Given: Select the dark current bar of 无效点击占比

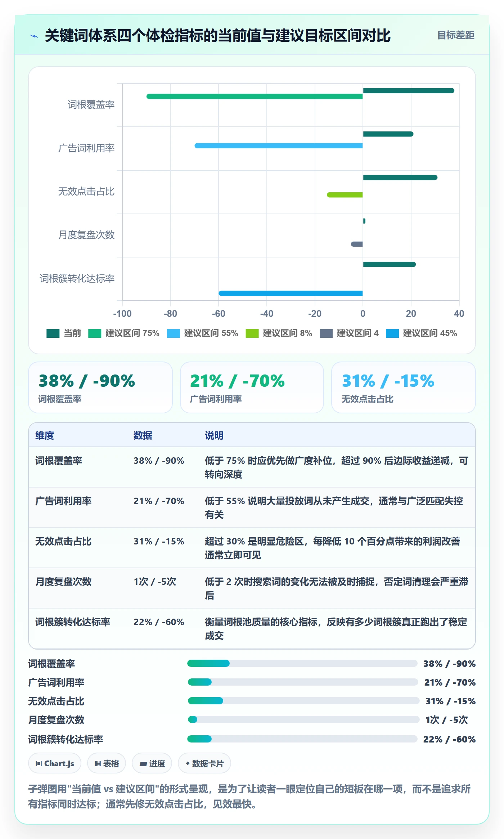Looking at the screenshot, I should coord(400,178).
